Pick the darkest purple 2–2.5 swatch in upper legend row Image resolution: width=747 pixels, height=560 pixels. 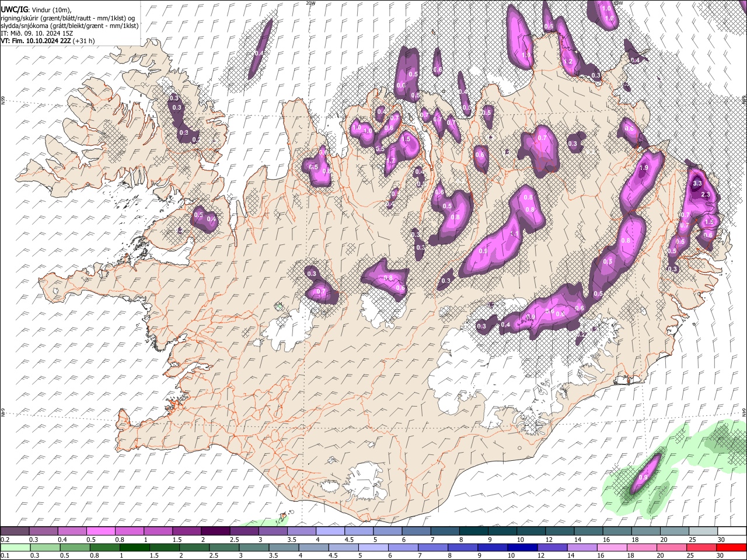point(215,531)
